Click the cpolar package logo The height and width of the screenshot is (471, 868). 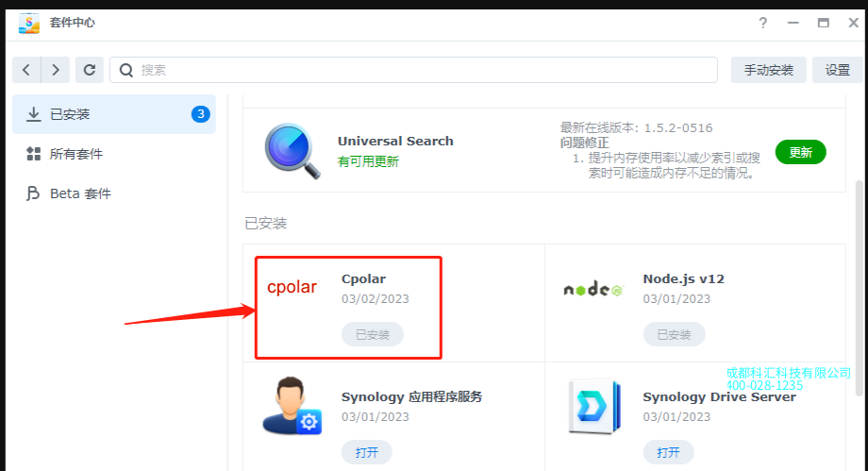pyautogui.click(x=292, y=287)
